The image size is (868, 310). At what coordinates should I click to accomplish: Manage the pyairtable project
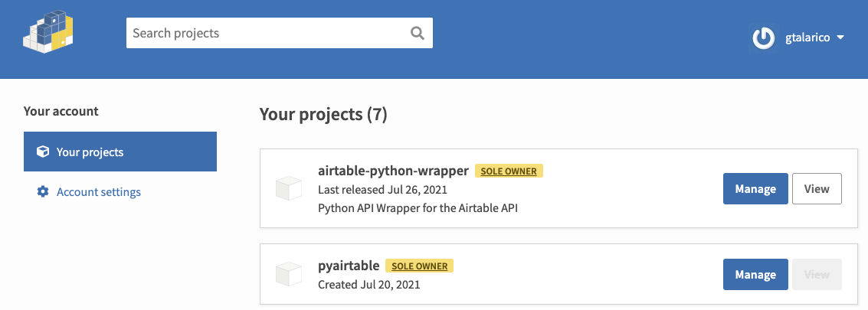[x=755, y=275]
